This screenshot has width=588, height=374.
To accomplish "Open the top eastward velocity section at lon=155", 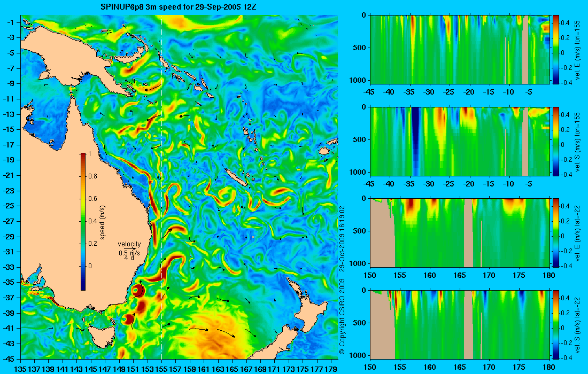I will coord(460,49).
